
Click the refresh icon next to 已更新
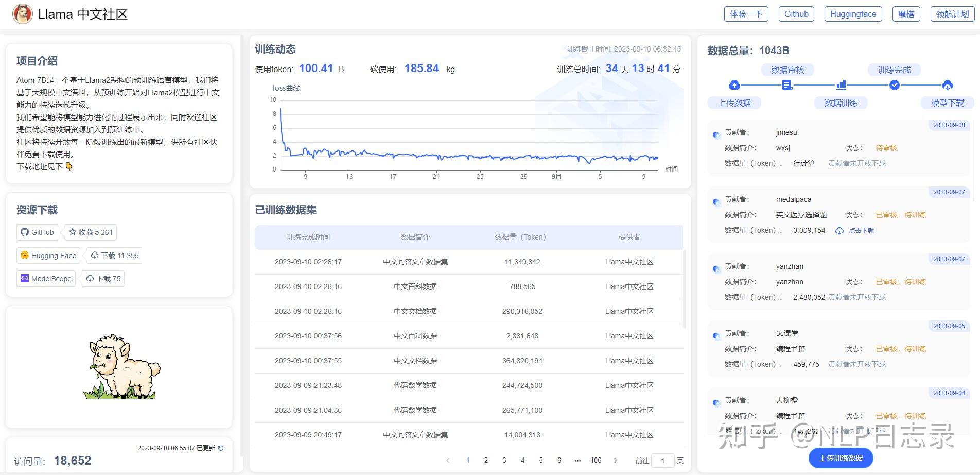(x=221, y=448)
